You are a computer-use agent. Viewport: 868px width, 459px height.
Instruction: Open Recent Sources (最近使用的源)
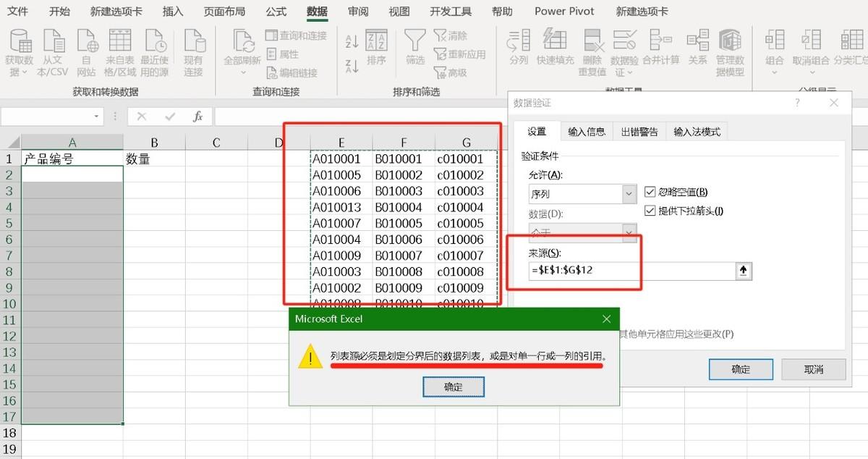click(x=154, y=52)
